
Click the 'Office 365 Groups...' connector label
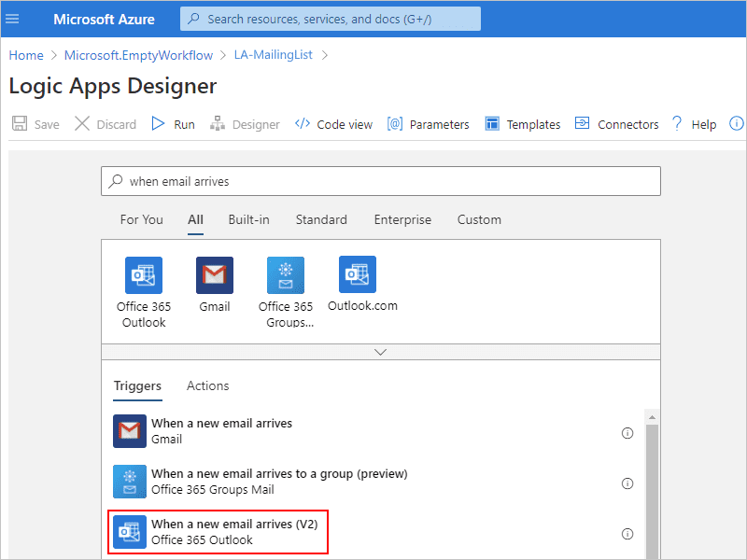pyautogui.click(x=286, y=315)
